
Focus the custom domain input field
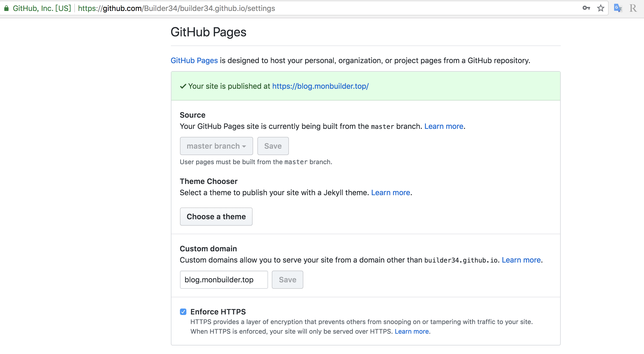pos(224,280)
